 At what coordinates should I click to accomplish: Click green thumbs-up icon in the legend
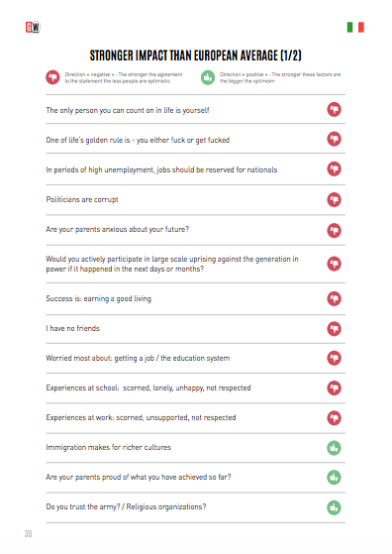(208, 77)
